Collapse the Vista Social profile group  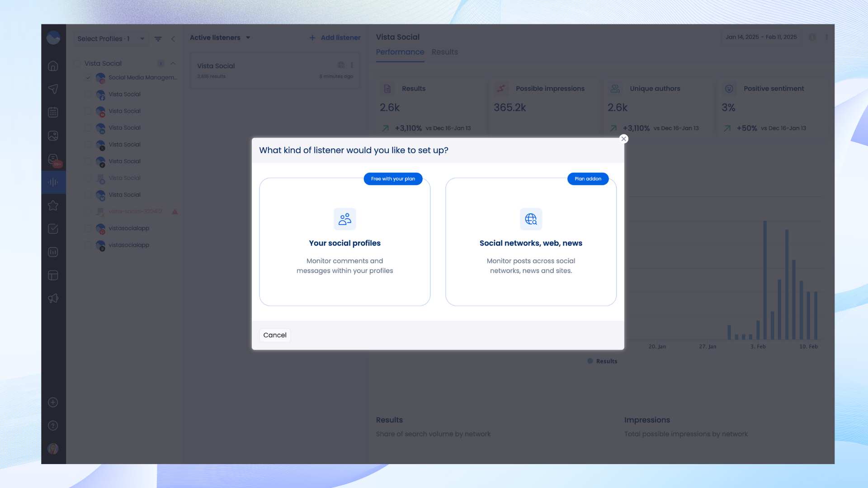(x=173, y=64)
